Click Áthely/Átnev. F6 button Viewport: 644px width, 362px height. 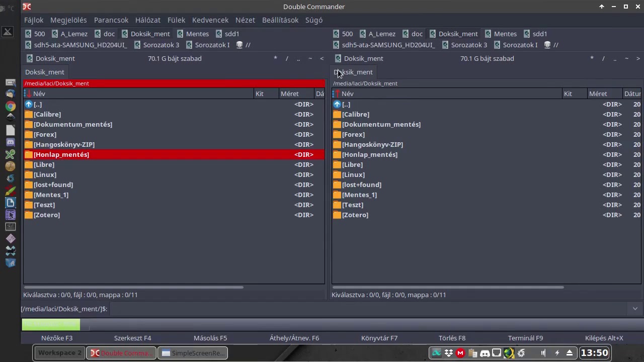(294, 338)
